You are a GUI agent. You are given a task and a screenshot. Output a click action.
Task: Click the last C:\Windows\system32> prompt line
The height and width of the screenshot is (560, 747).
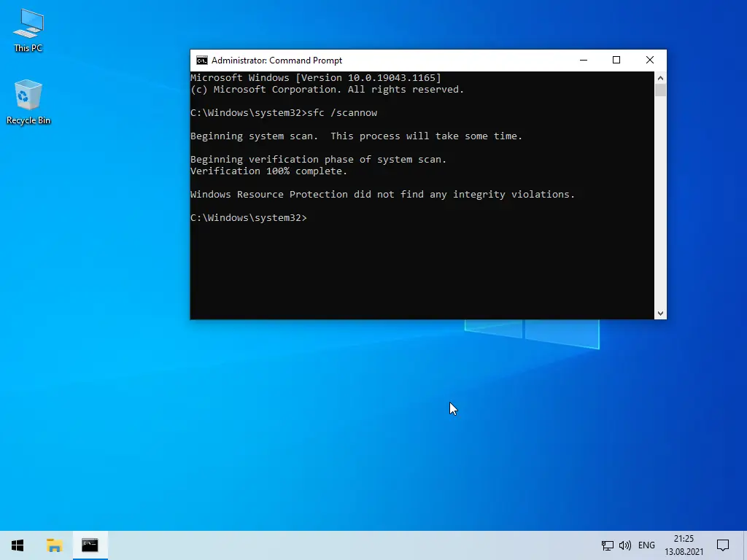(249, 217)
